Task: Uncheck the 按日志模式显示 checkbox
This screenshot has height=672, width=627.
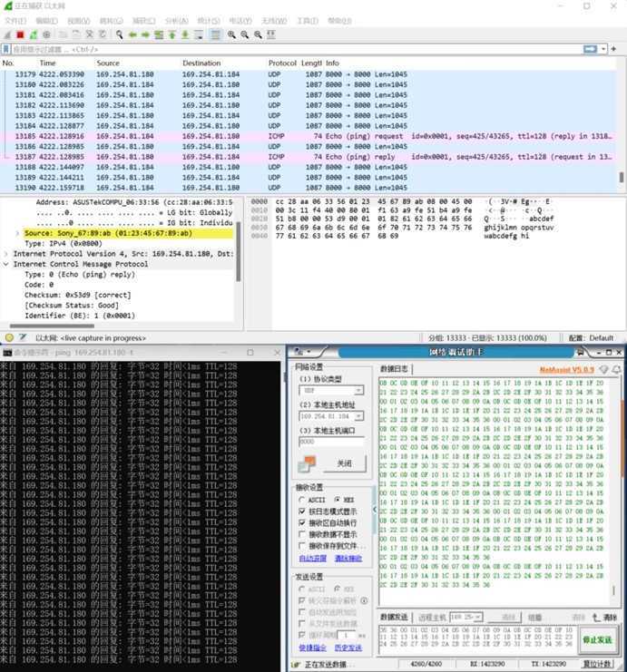Action: click(302, 511)
